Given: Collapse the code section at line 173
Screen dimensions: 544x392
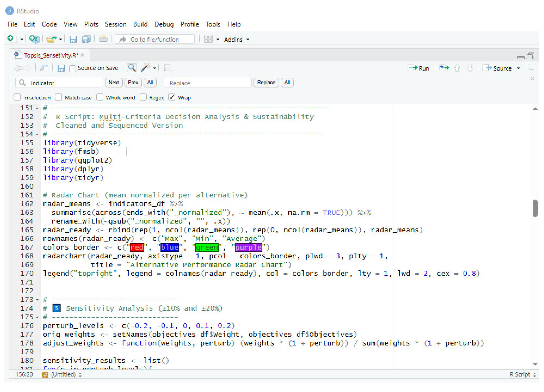Looking at the screenshot, I should point(37,300).
